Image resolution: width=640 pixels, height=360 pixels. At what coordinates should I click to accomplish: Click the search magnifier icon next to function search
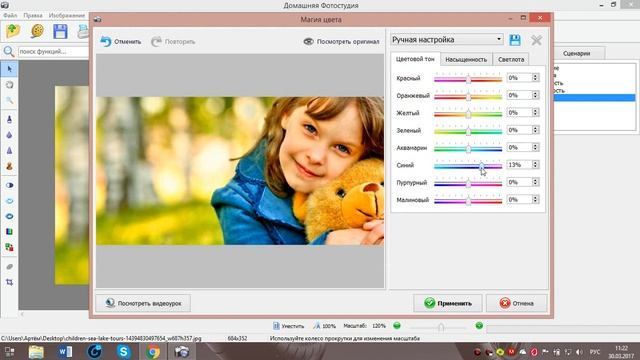[9, 51]
